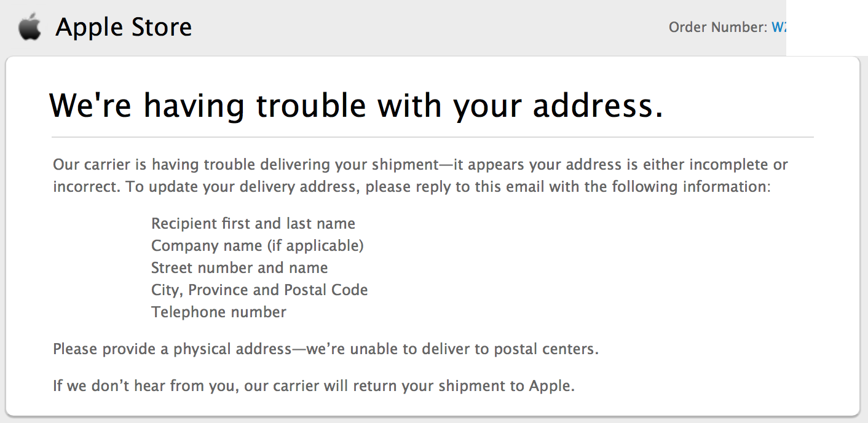The height and width of the screenshot is (423, 868).
Task: Click the word address in the heading
Action: 598,105
